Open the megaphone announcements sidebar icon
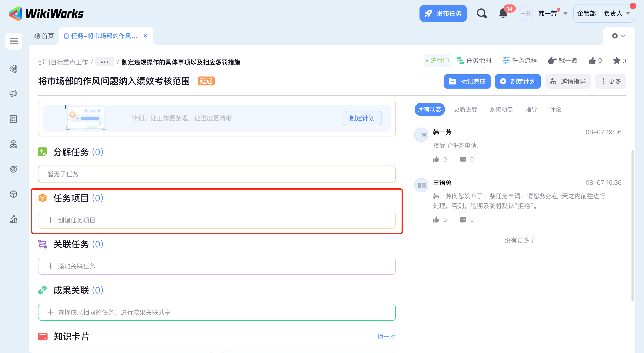The image size is (644, 353). point(13,94)
